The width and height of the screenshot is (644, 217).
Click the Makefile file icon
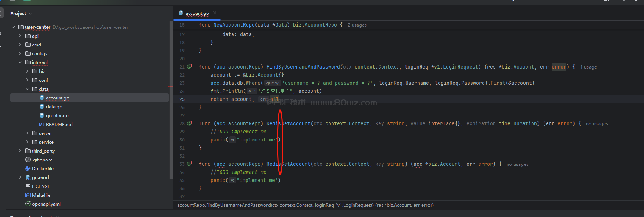click(x=28, y=195)
